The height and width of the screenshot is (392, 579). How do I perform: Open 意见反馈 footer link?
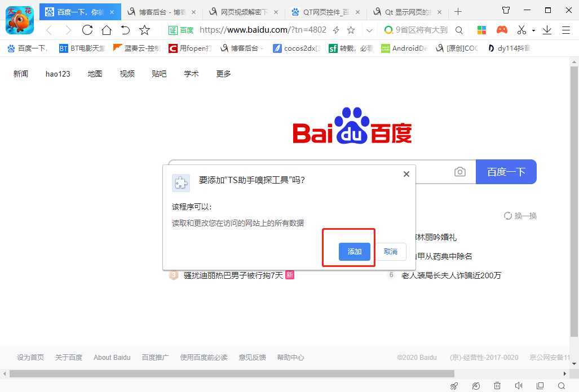click(252, 357)
